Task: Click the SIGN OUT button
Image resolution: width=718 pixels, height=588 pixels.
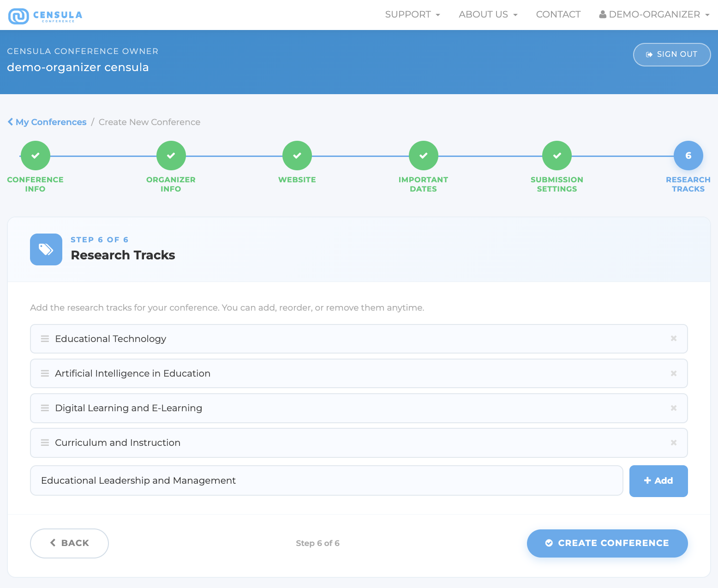Action: (671, 54)
